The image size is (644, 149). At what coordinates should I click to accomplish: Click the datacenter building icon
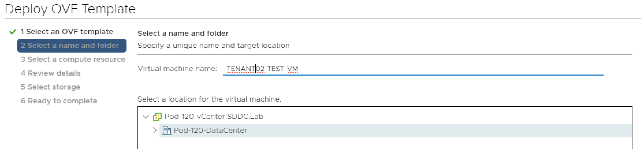tap(167, 131)
